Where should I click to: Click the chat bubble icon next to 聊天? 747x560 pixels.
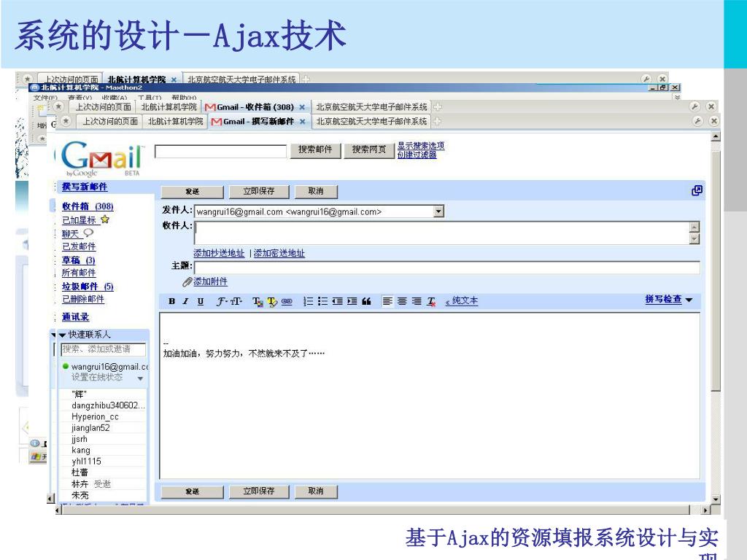[88, 233]
